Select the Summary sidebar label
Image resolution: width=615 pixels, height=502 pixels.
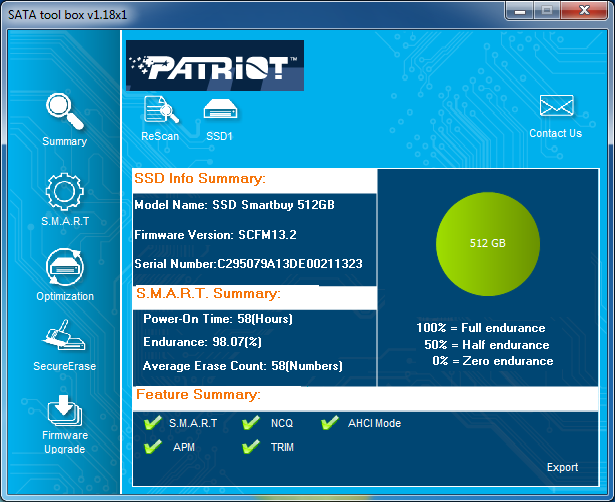pyautogui.click(x=65, y=141)
